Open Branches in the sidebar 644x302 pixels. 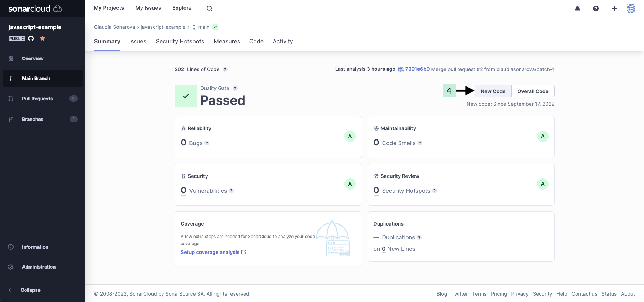(43, 119)
